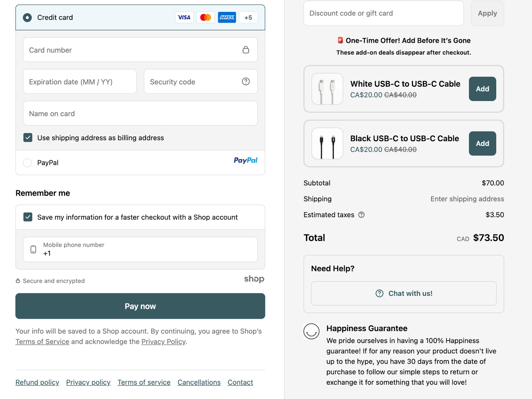Click the estimated taxes info icon
The image size is (532, 399).
click(362, 215)
